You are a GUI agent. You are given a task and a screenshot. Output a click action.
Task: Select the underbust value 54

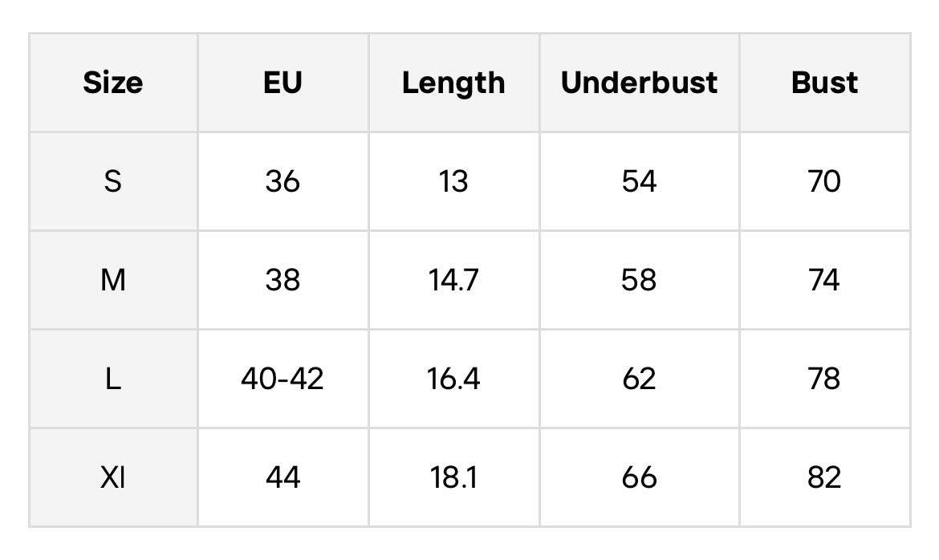pos(639,181)
